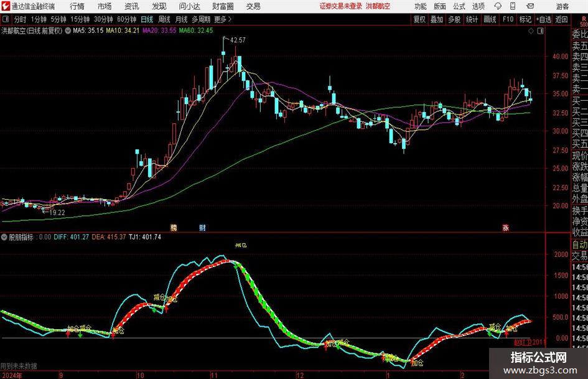Switch to the 周线 weekly tab

[x=164, y=19]
